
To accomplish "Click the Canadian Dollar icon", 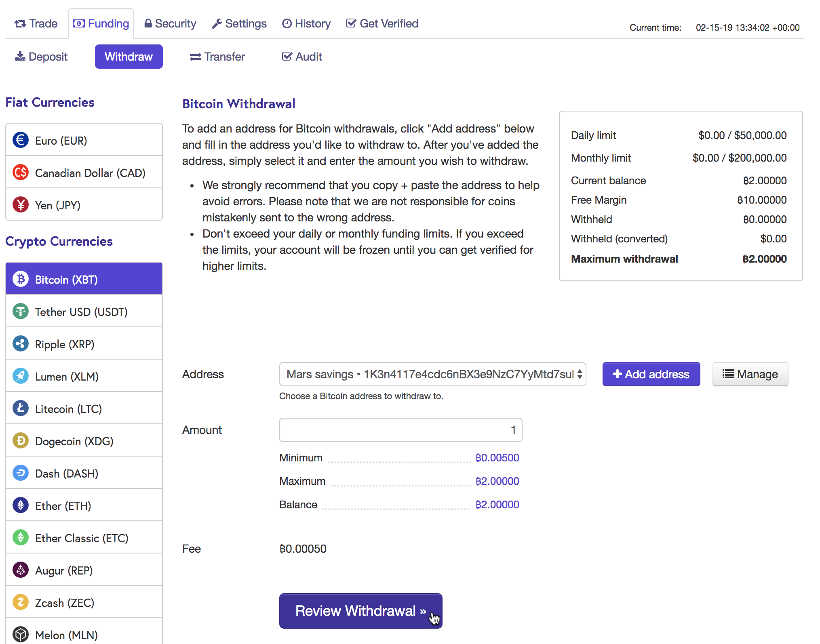I will point(21,173).
